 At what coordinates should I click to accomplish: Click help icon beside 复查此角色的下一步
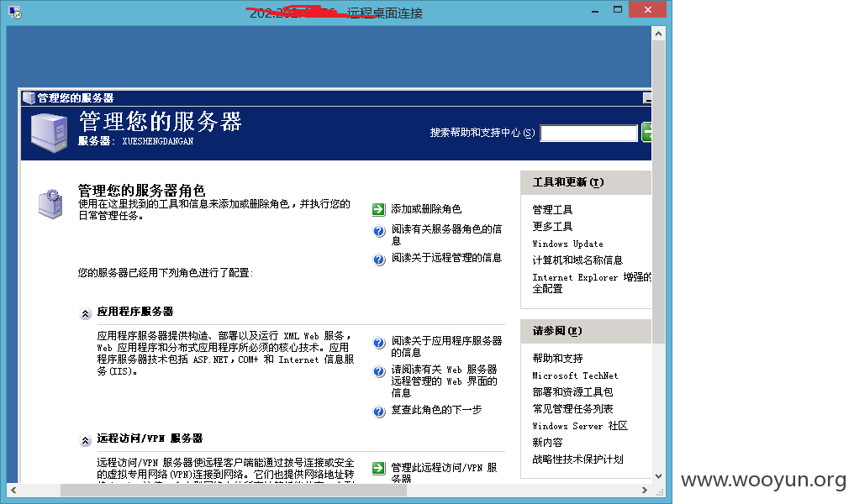(x=379, y=412)
